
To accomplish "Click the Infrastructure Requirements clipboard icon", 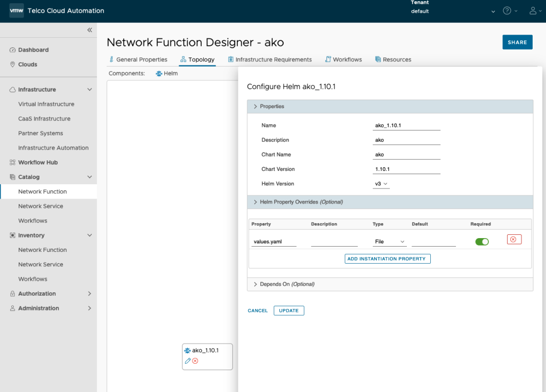I will click(x=230, y=60).
